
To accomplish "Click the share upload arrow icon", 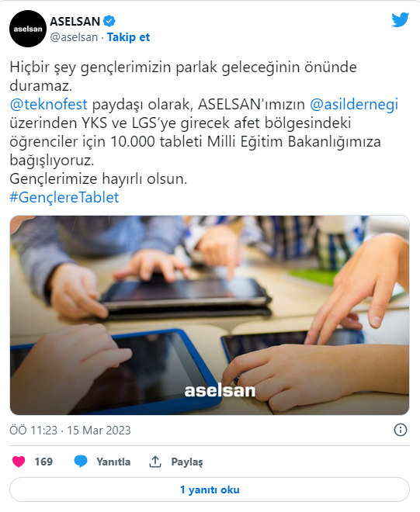I will click(155, 462).
